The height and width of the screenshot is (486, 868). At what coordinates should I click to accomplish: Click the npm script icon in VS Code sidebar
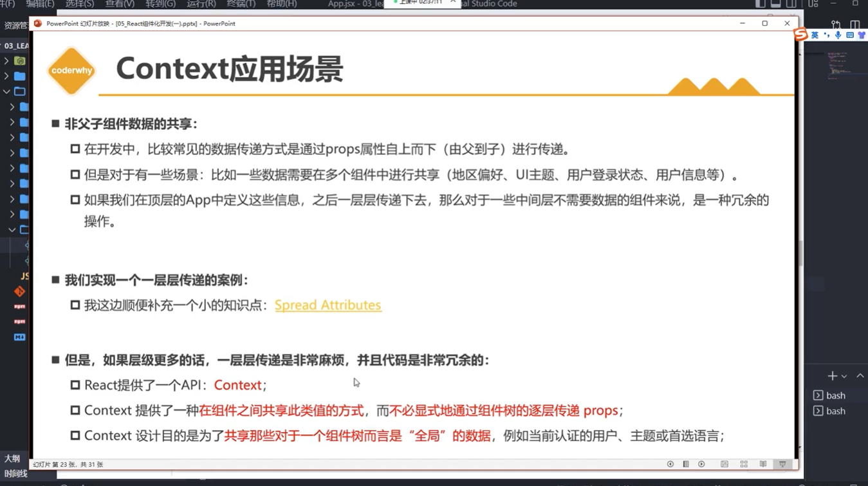(x=19, y=307)
